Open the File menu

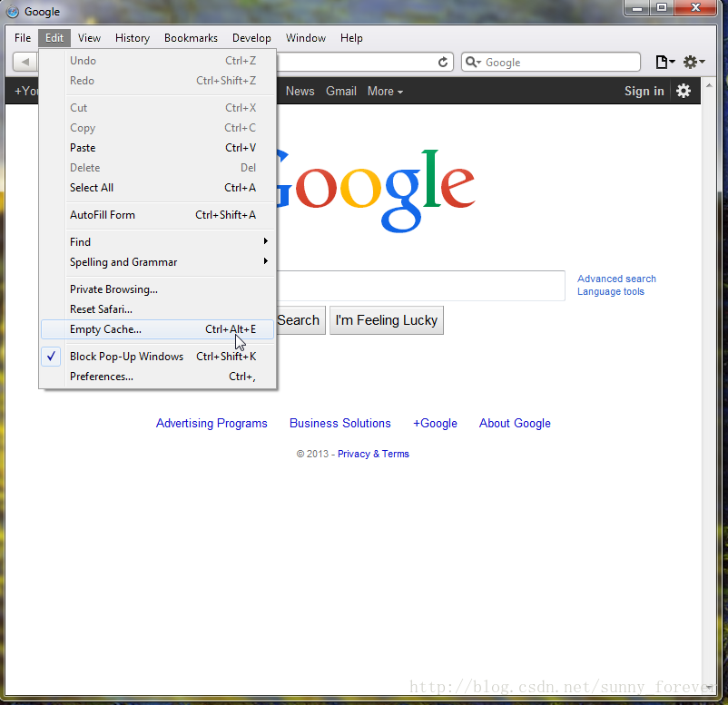pyautogui.click(x=23, y=38)
